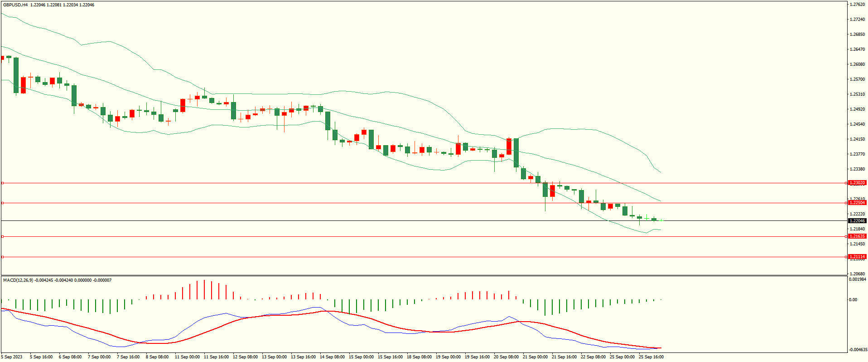Image resolution: width=868 pixels, height=362 pixels.
Task: Click the 1.24150 value on price scale
Action: (x=857, y=139)
